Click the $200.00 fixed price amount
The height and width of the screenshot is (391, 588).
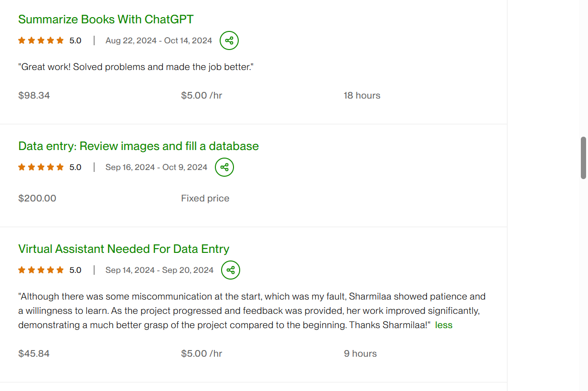point(37,199)
